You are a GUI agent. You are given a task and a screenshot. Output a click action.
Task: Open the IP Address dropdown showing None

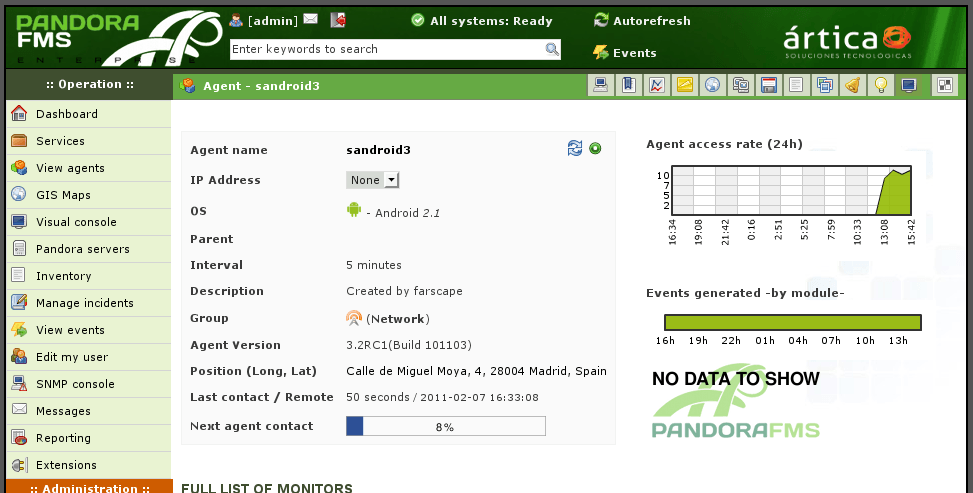tap(372, 180)
